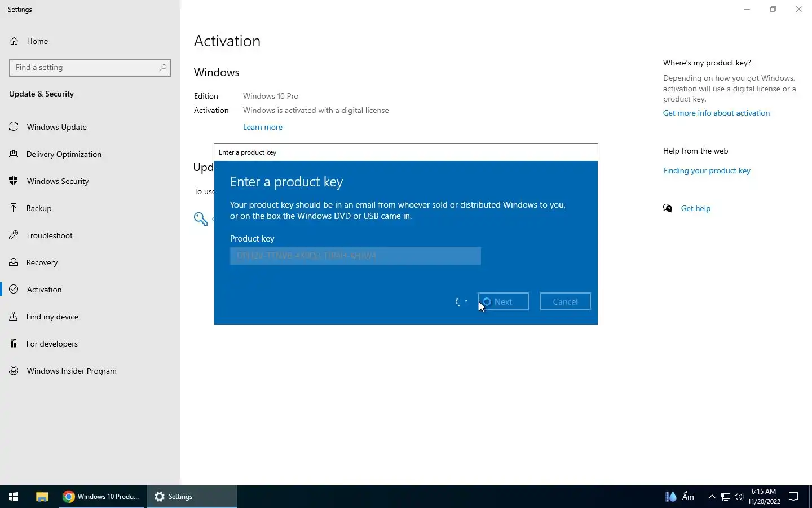Click the Product key input field
Viewport: 812px width, 508px height.
[x=355, y=256]
